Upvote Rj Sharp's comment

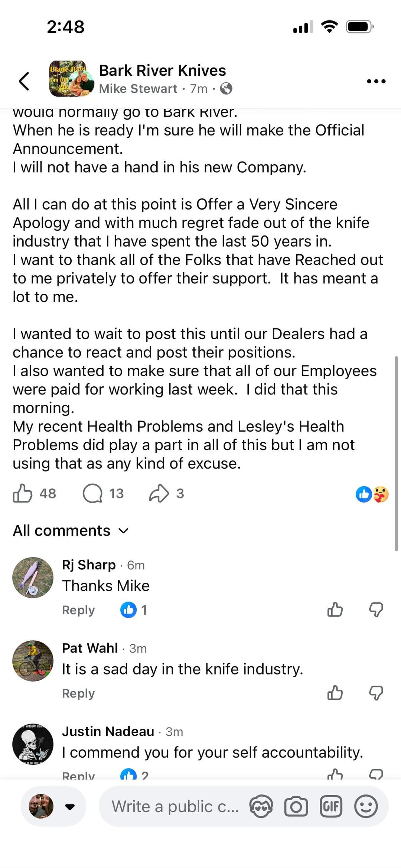click(335, 609)
